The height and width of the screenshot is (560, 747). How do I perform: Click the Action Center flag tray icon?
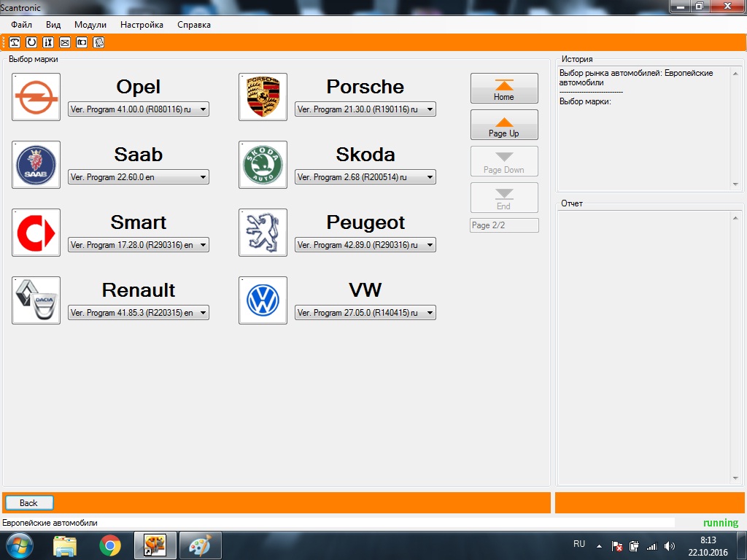point(617,546)
